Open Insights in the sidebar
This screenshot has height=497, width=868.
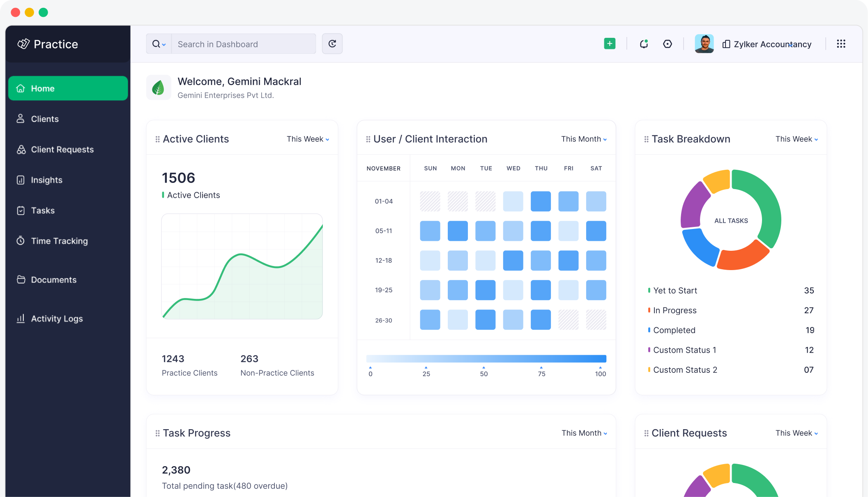pyautogui.click(x=68, y=180)
